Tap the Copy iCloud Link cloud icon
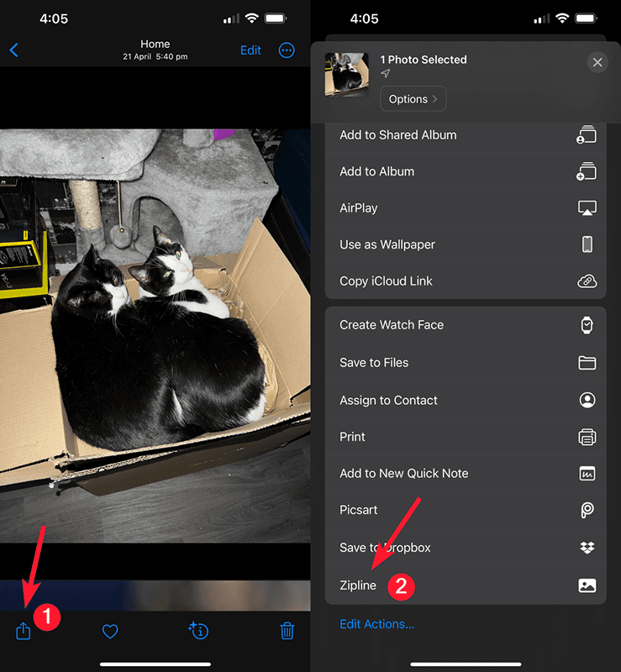This screenshot has width=621, height=672. click(x=587, y=281)
